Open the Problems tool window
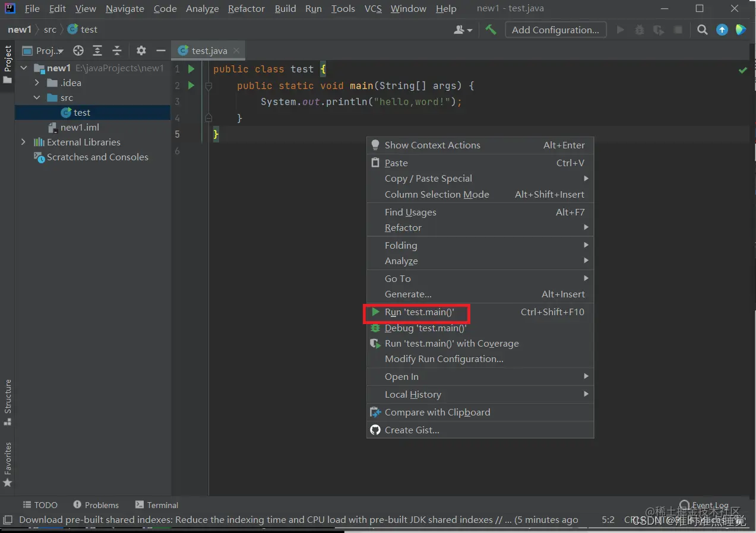Viewport: 756px width, 533px height. 96,505
